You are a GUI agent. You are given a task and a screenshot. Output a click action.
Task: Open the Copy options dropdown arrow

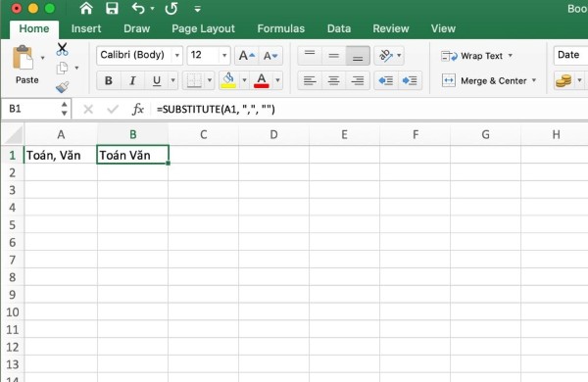[76, 68]
